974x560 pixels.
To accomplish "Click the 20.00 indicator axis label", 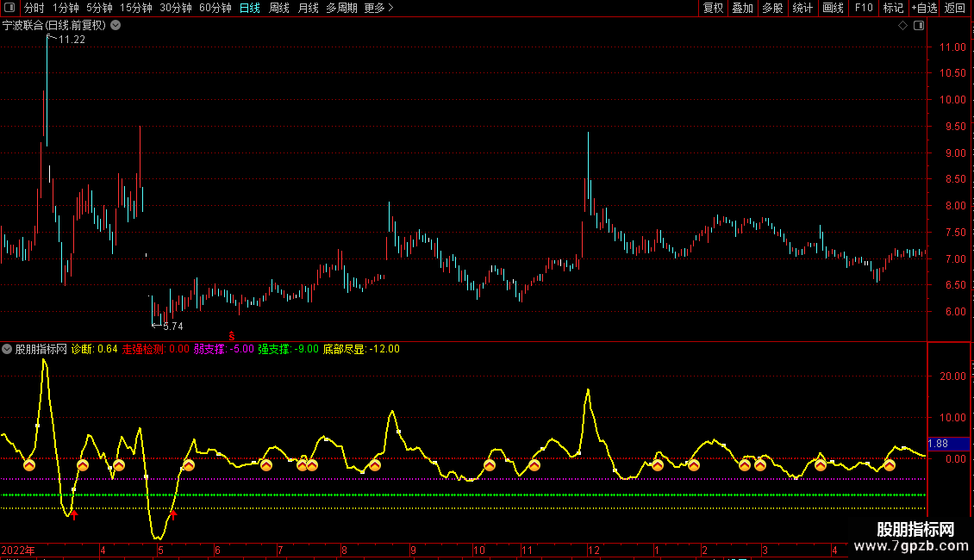I will tap(952, 376).
